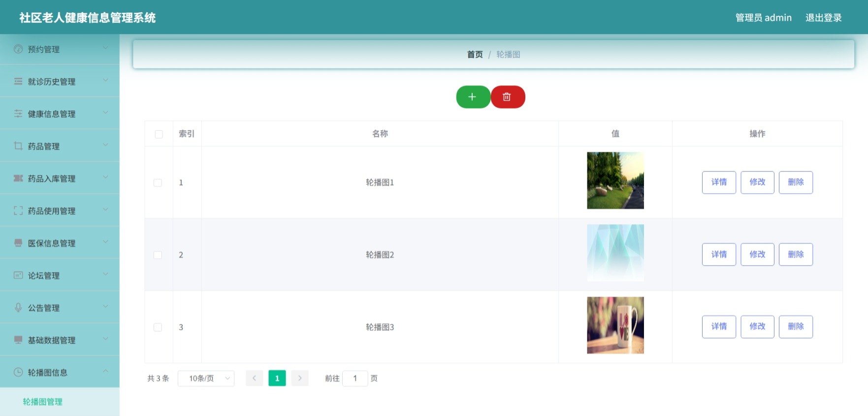Click 详情 for 轮播图2
The width and height of the screenshot is (868, 416).
click(x=719, y=254)
